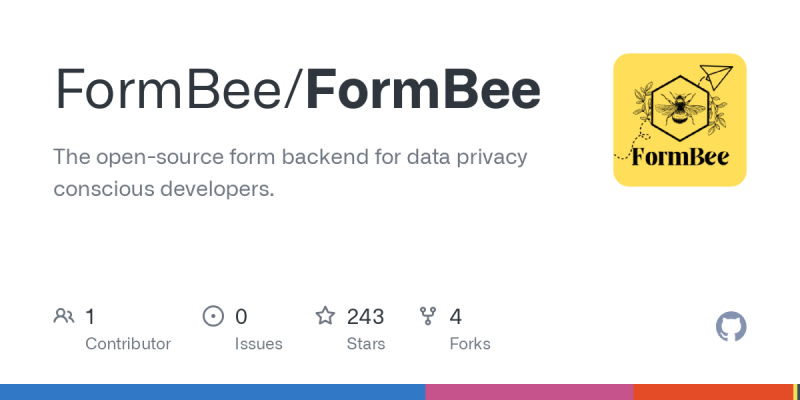The height and width of the screenshot is (400, 800).
Task: Click the blue language bar segment
Action: (212, 392)
